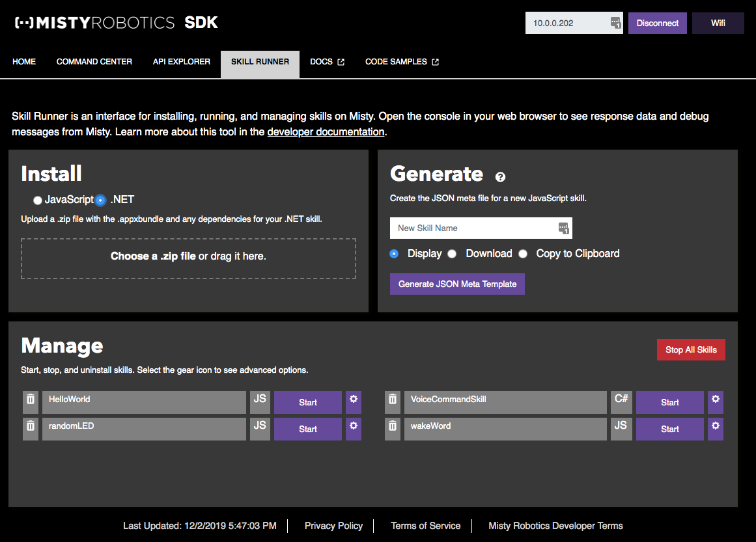Switch to the API Explorer tab
The height and width of the screenshot is (542, 756).
(181, 61)
